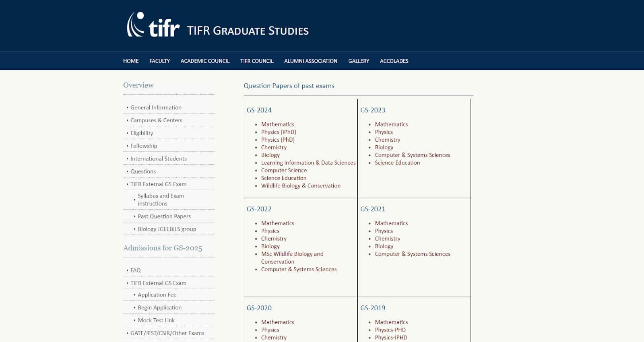Open GS-2023 Science Education paper
644x342 pixels.
point(397,163)
